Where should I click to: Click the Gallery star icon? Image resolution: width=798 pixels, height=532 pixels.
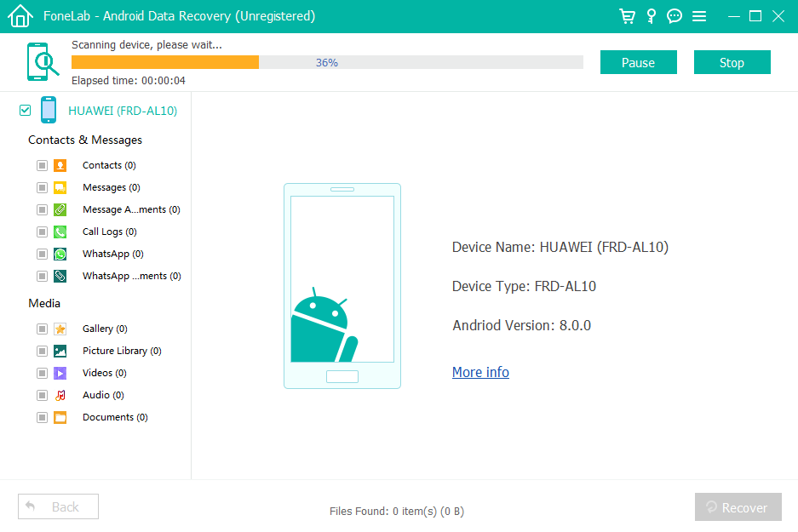tap(60, 329)
